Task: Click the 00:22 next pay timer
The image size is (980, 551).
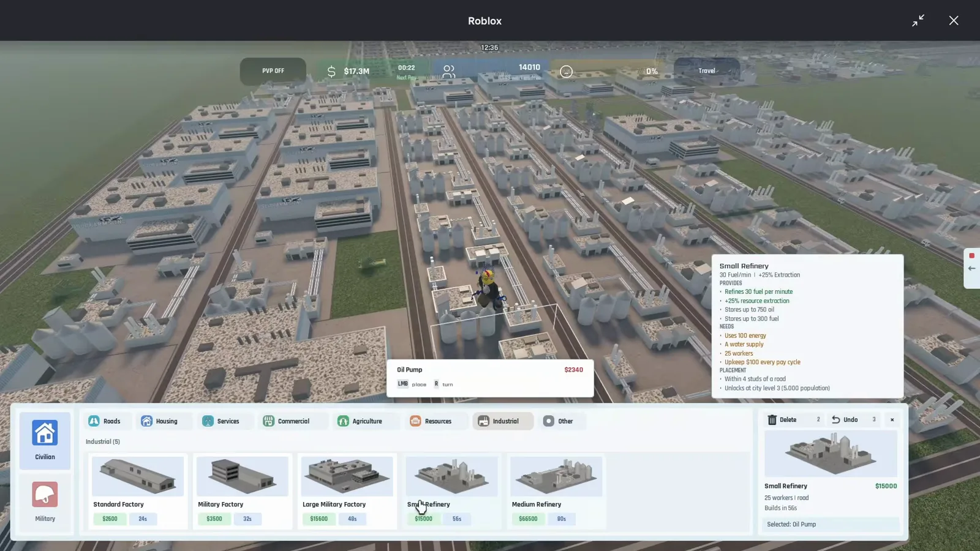Action: (406, 68)
